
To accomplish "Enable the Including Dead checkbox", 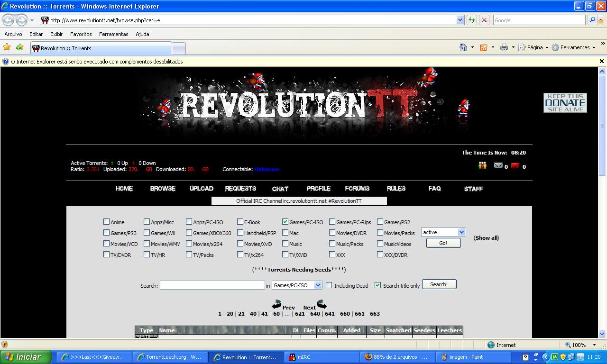I will click(x=329, y=285).
